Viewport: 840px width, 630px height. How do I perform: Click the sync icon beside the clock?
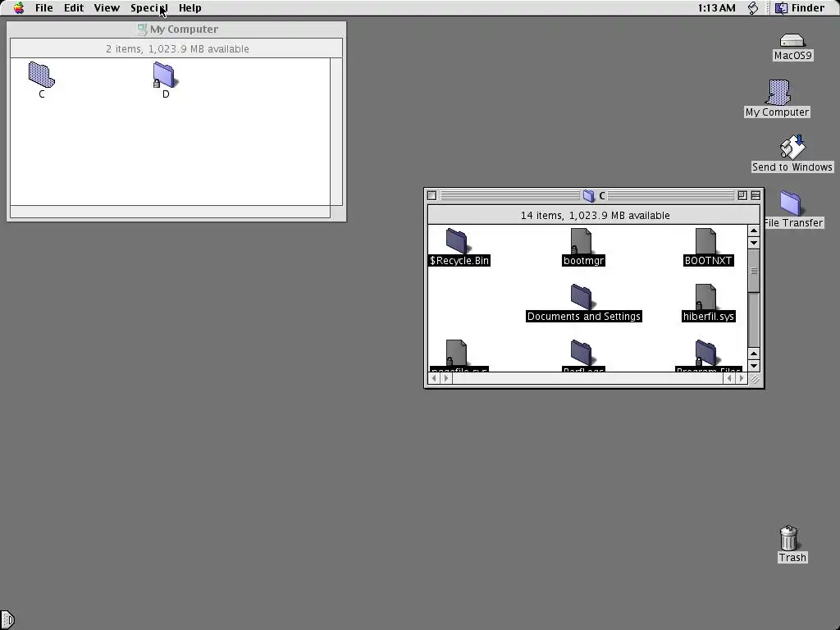(x=753, y=8)
